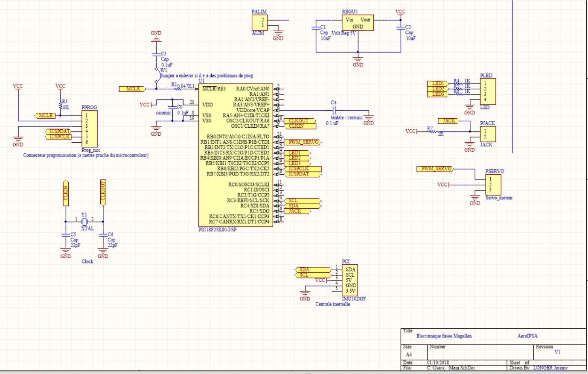Select the PWM_SERVO port beside pin RB1
588x374 pixels.
pos(302,142)
